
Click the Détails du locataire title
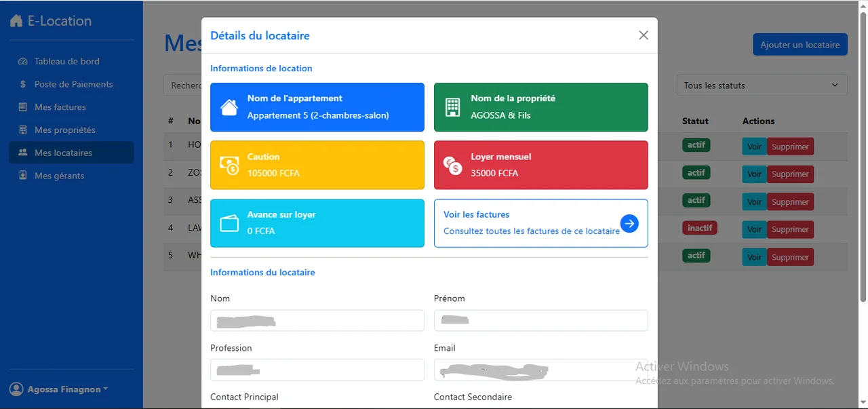(x=260, y=35)
